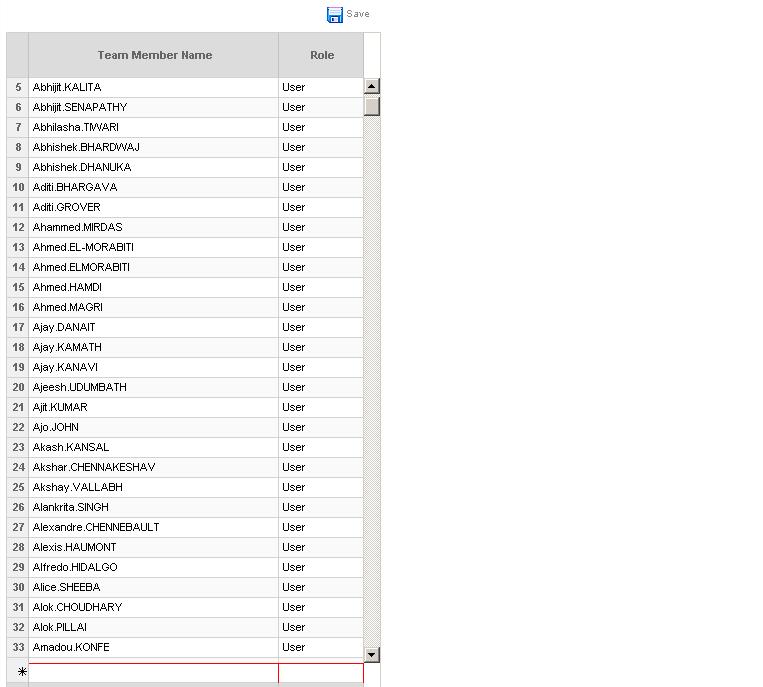Open the Role cell for Ahmed.HAMDI
Screen dimensions: 763x687
coord(321,288)
